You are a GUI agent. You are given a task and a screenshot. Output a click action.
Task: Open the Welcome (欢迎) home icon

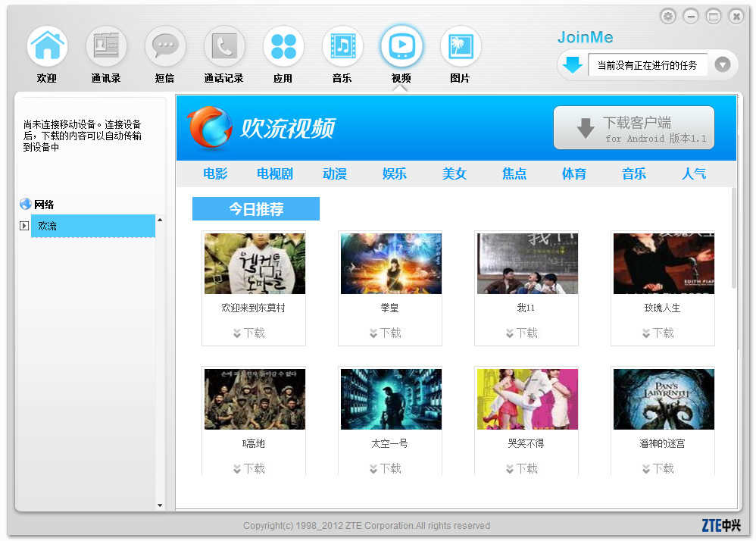pyautogui.click(x=47, y=46)
